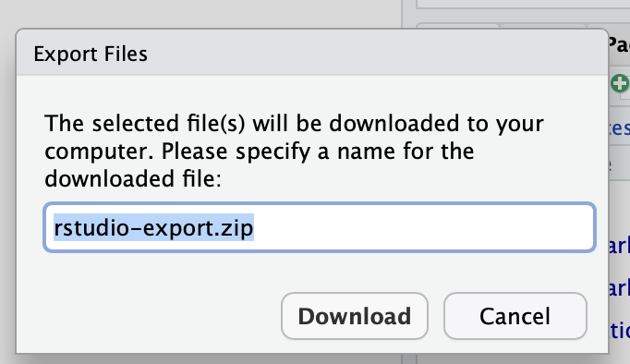
Task: Click inside the file name field
Action: 320,227
